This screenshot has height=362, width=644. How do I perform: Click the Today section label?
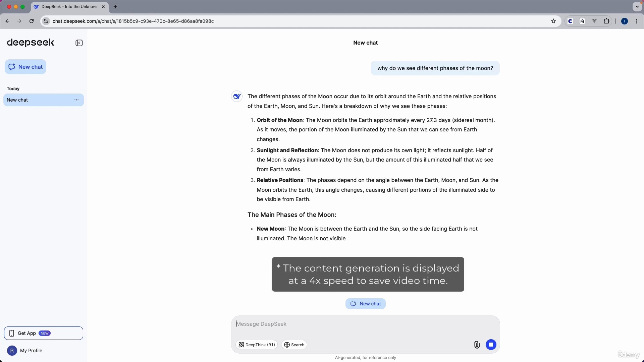click(13, 88)
